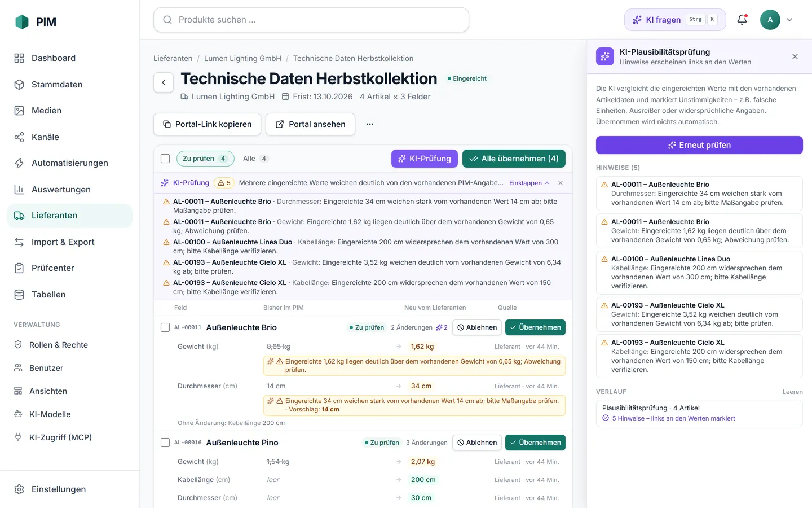Click the Rollen & Rechte shield icon

click(18, 345)
